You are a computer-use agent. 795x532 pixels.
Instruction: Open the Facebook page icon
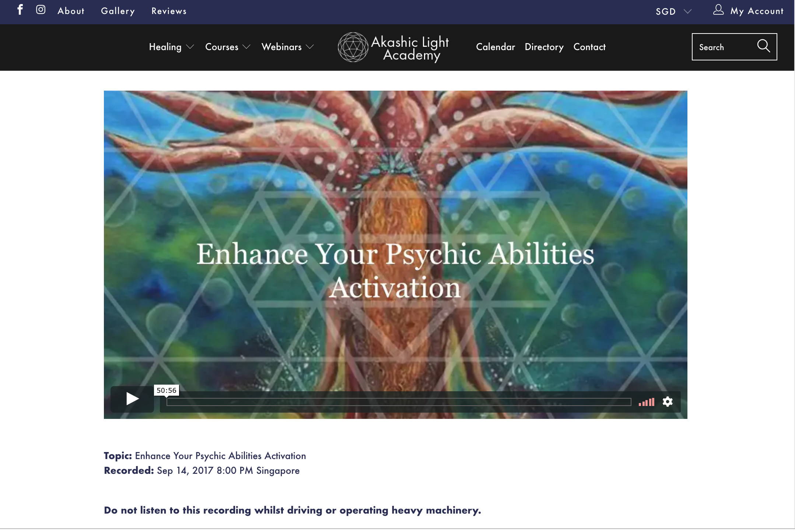pyautogui.click(x=20, y=10)
